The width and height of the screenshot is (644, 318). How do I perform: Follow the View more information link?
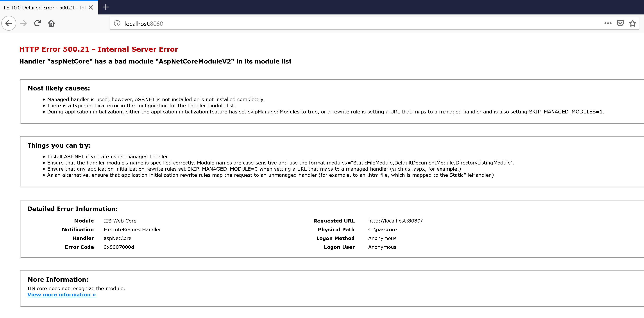tap(61, 295)
